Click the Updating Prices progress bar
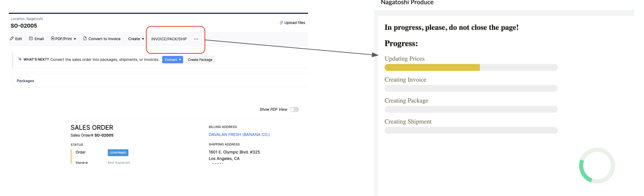This screenshot has width=644, height=196. coord(471,68)
